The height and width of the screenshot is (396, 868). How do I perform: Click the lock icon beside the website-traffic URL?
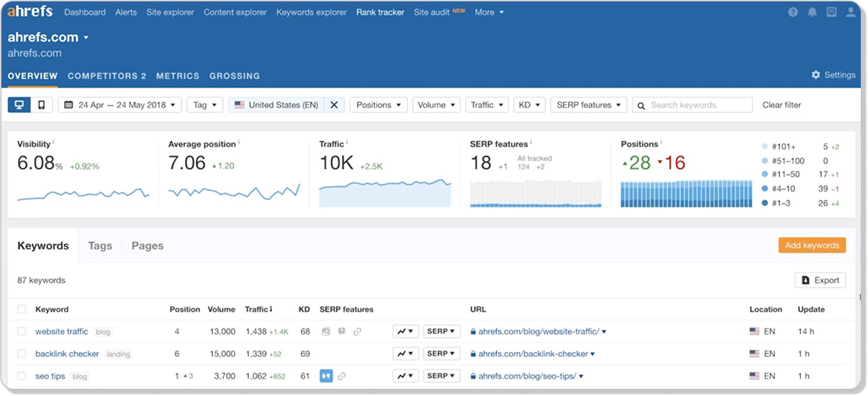(x=473, y=332)
